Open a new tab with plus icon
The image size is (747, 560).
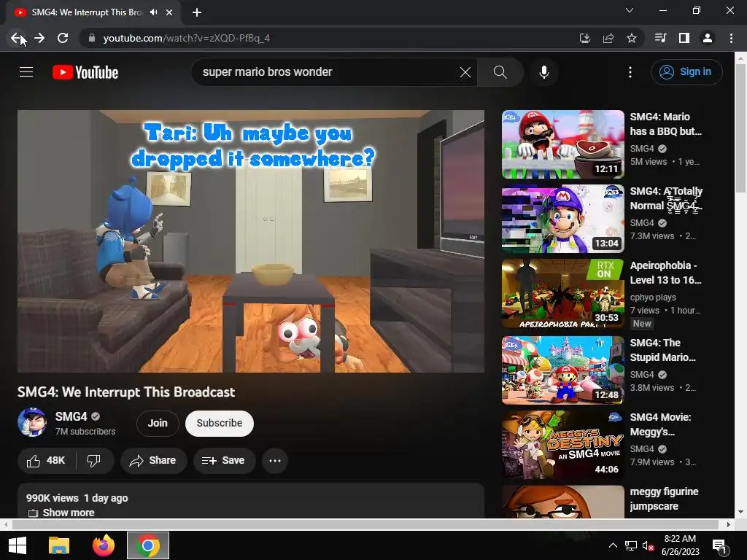197,12
